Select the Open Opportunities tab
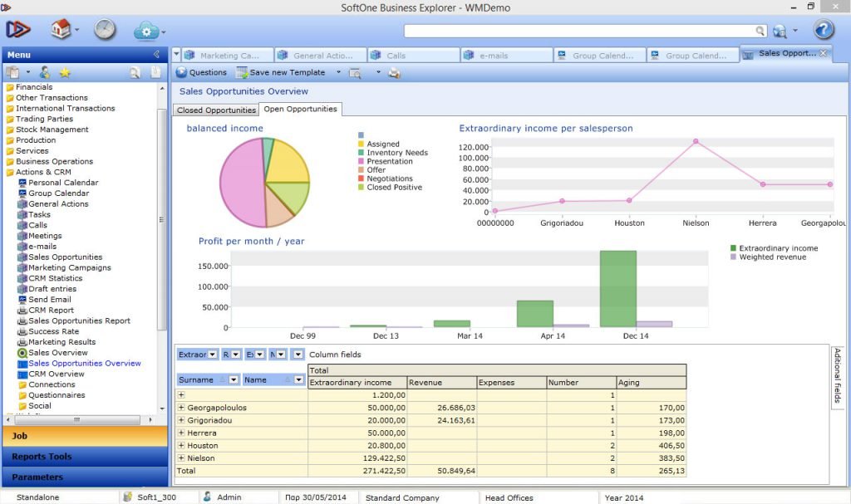This screenshot has width=851, height=504. 300,109
